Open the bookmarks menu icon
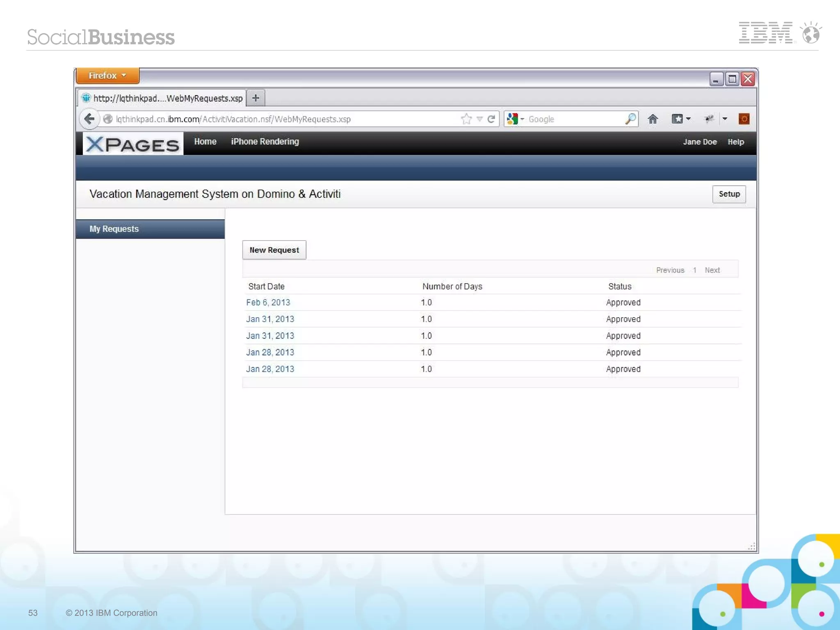Viewport: 840px width, 630px height. 678,119
